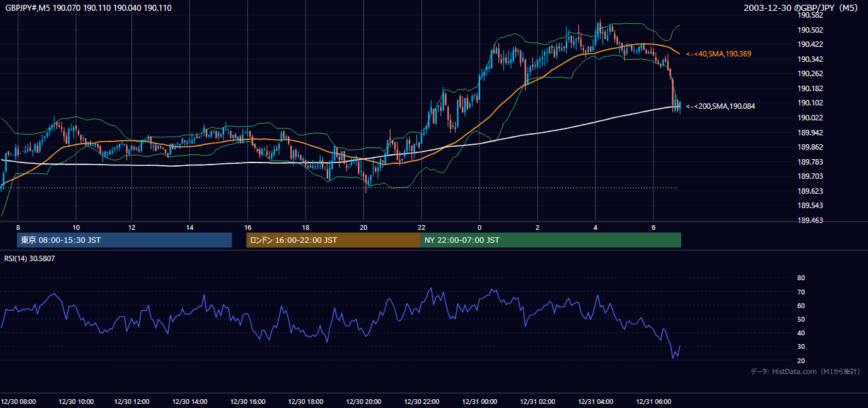Click RSI axis level 50
This screenshot has height=408, width=868.
[x=801, y=319]
